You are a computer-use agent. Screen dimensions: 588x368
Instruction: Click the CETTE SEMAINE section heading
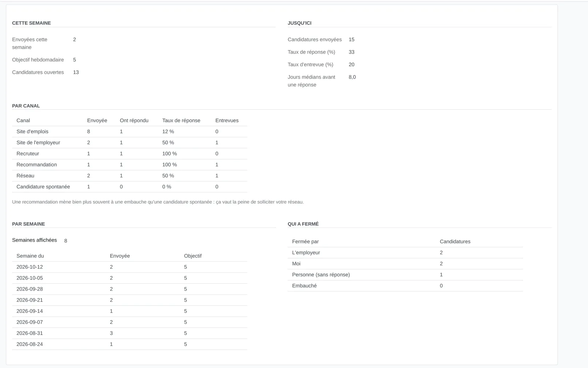[32, 23]
